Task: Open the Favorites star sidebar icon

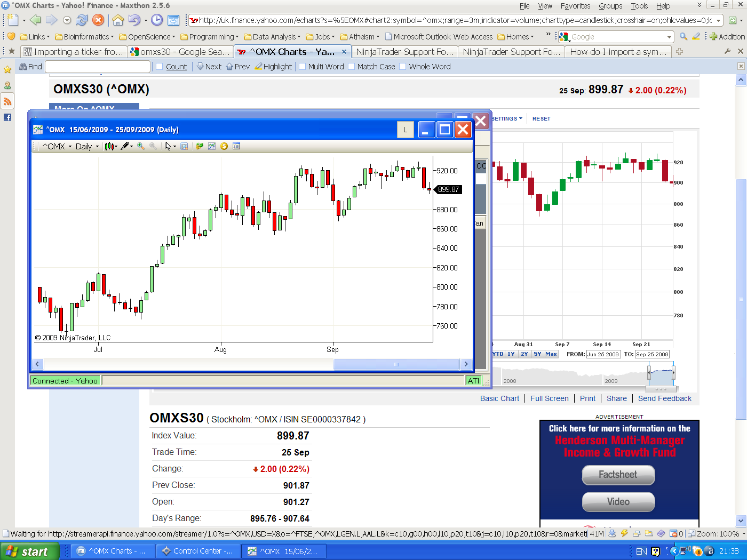Action: click(x=7, y=70)
